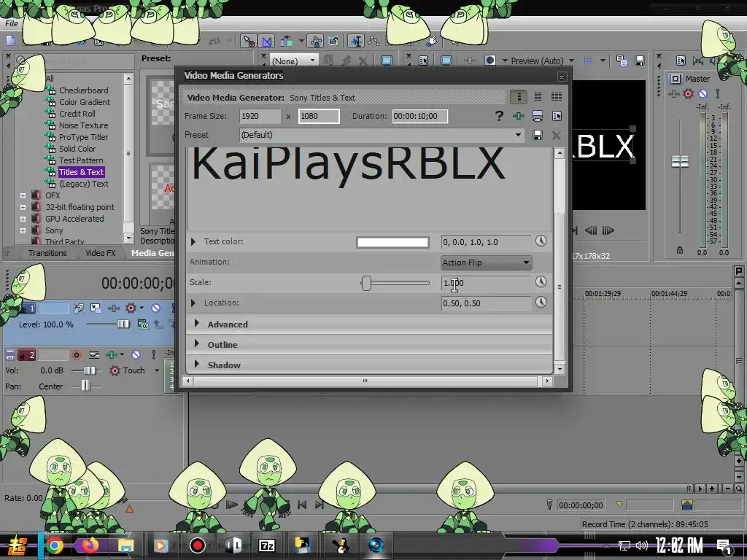This screenshot has height=560, width=747.
Task: Select three-column layout icon in dialog header
Action: 557,97
